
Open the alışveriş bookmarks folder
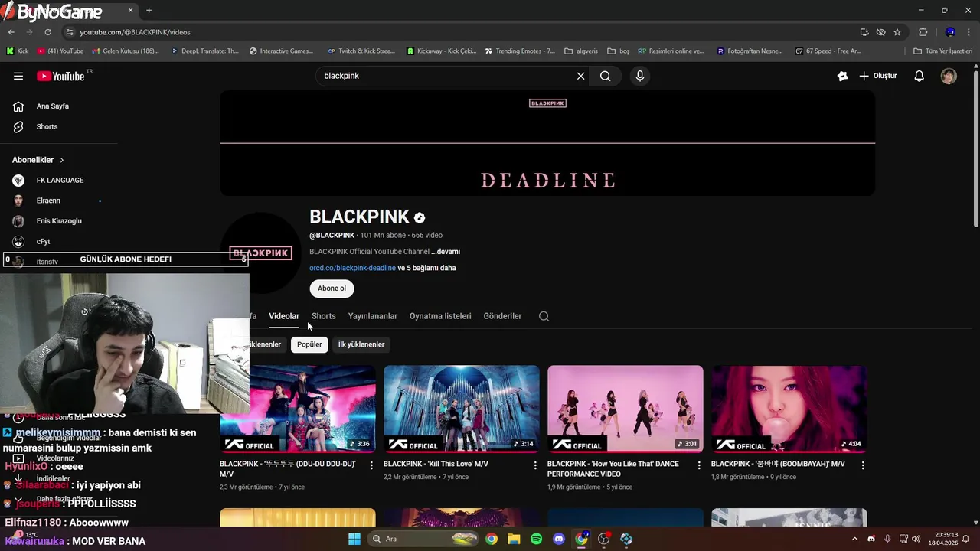[581, 51]
